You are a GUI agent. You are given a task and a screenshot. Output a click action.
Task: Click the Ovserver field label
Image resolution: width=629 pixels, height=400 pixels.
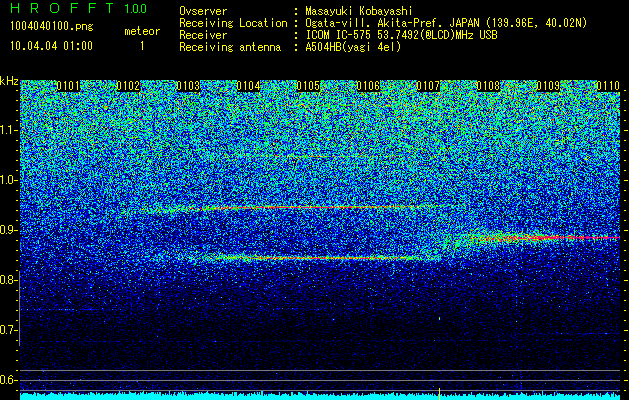tap(203, 11)
